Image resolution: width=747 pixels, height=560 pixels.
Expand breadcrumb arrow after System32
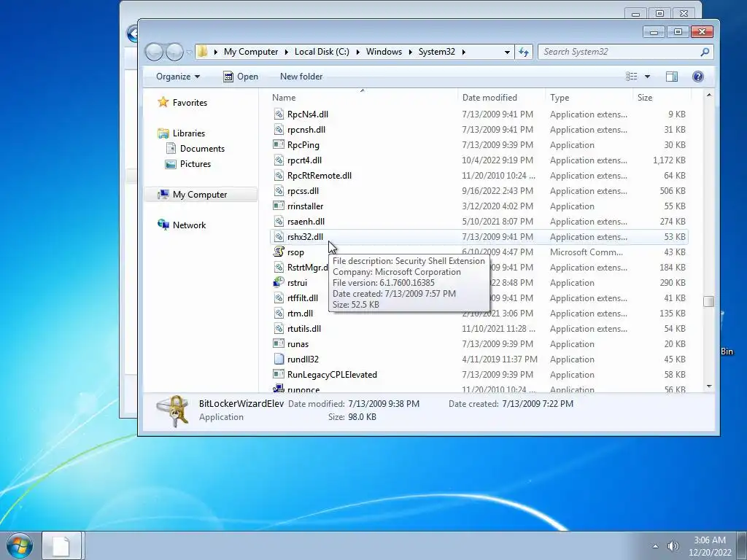pyautogui.click(x=463, y=52)
